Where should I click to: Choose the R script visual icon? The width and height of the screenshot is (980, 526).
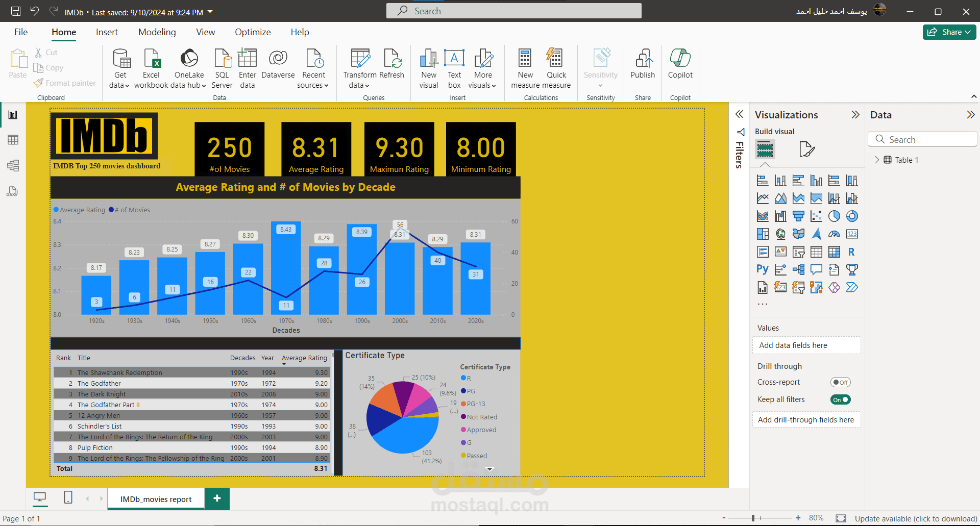click(851, 252)
